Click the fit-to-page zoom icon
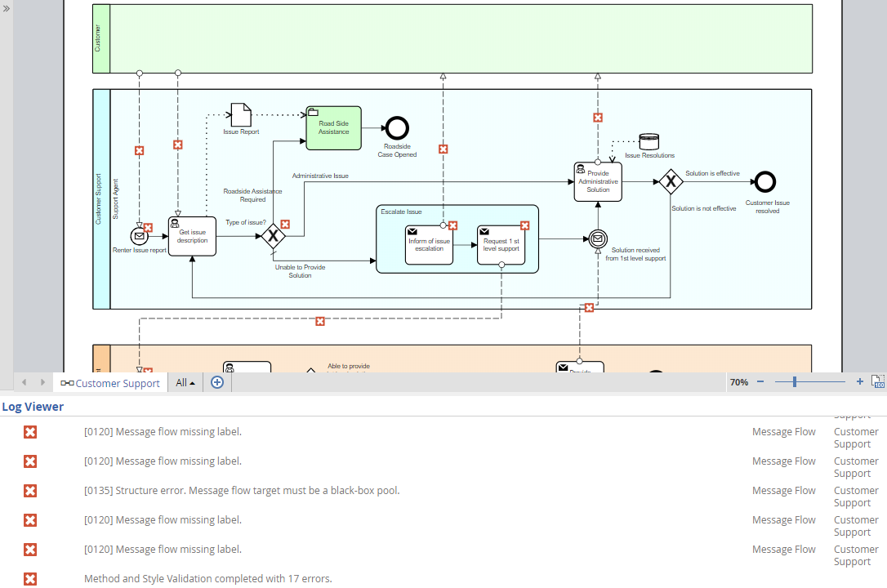The width and height of the screenshot is (887, 588). pyautogui.click(x=878, y=381)
